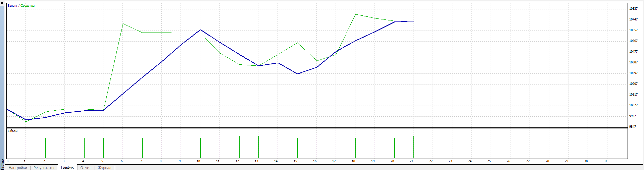
Task: Click the 10387 axis value
Action: 633,62
